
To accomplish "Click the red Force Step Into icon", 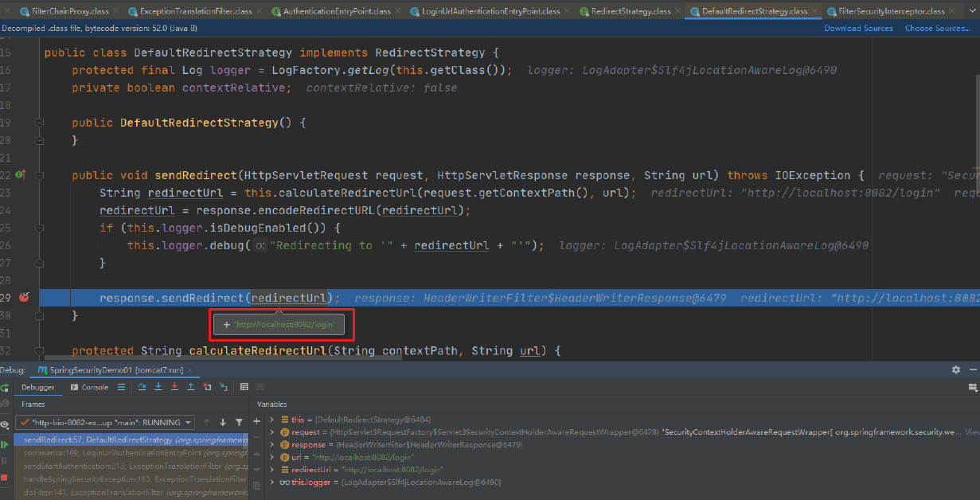I will pos(174,387).
